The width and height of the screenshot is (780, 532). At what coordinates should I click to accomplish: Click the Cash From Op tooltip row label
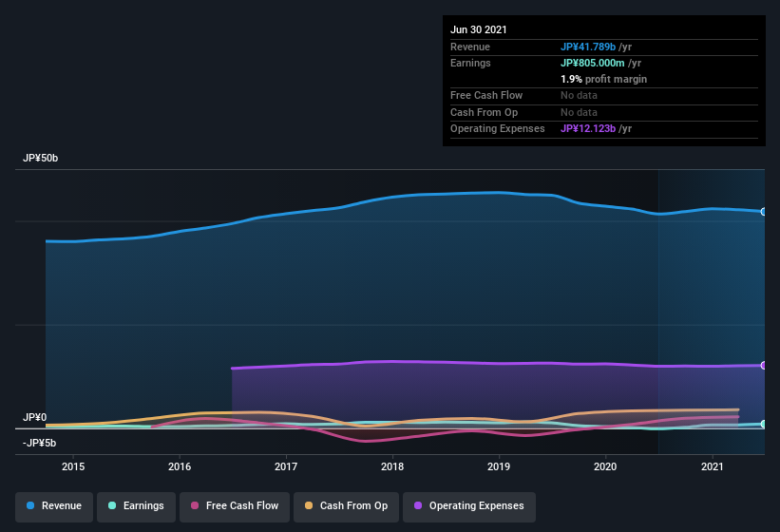pos(484,112)
